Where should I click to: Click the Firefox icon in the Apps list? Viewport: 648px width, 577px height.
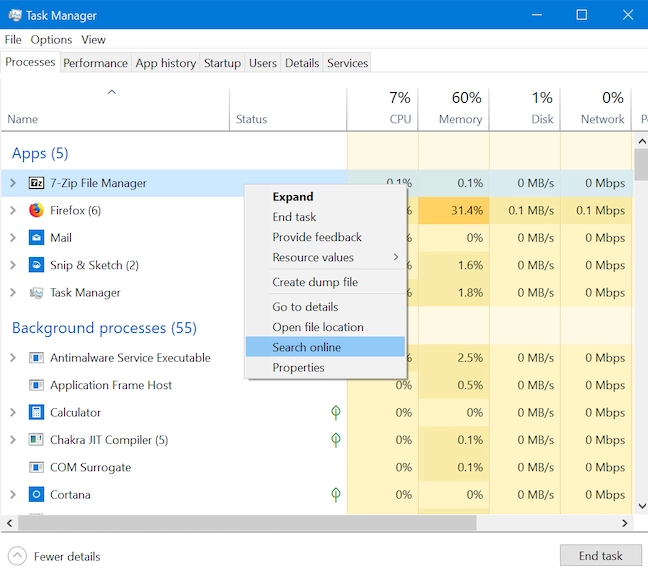click(x=36, y=210)
